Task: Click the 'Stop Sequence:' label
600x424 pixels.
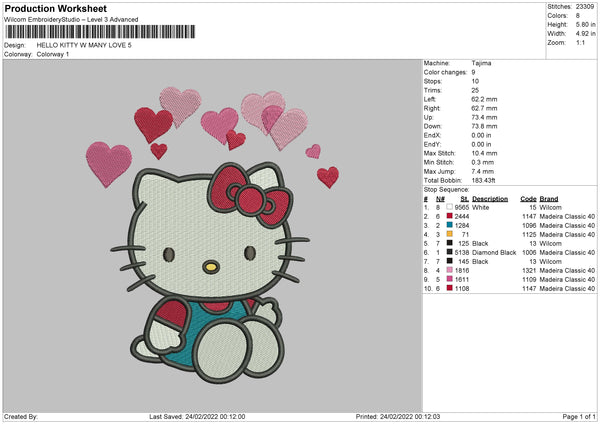Action: (446, 189)
